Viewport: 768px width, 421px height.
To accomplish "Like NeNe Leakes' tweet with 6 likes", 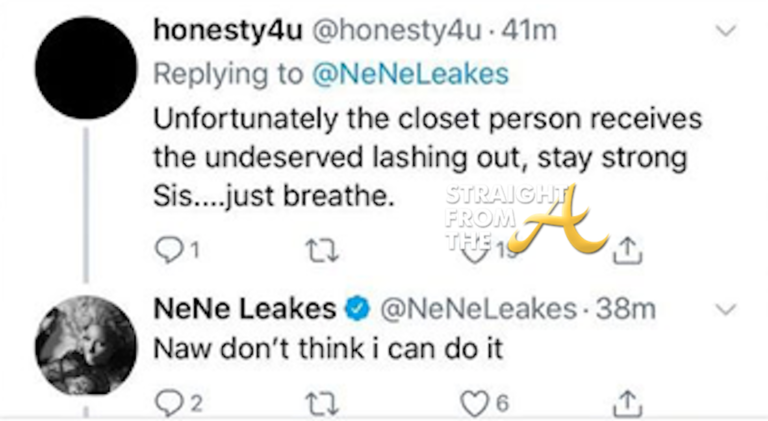I will tap(474, 402).
